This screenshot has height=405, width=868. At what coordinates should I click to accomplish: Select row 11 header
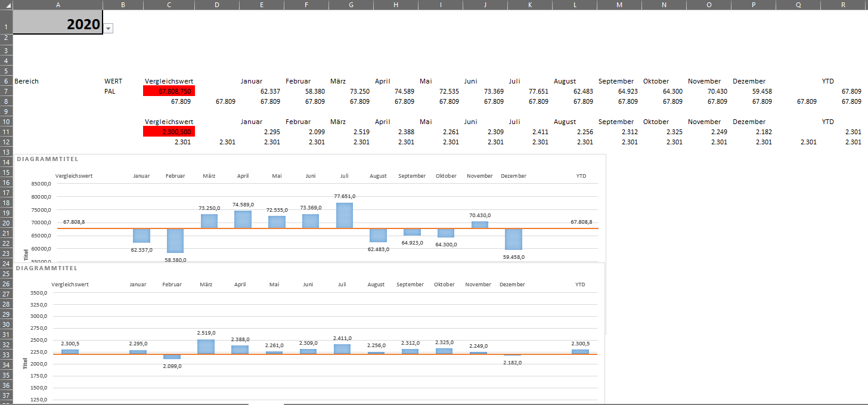[6, 132]
